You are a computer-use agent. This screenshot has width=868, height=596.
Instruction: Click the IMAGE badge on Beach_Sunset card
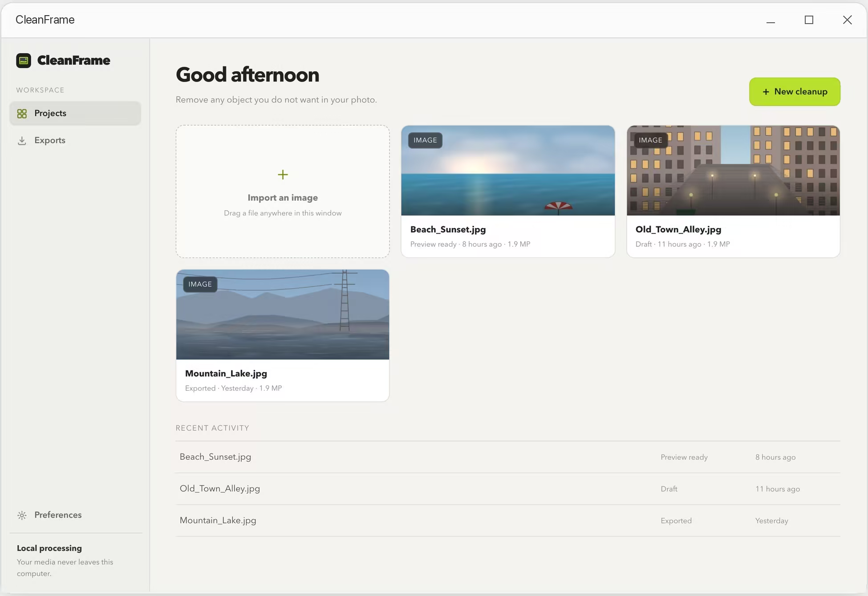(x=425, y=140)
